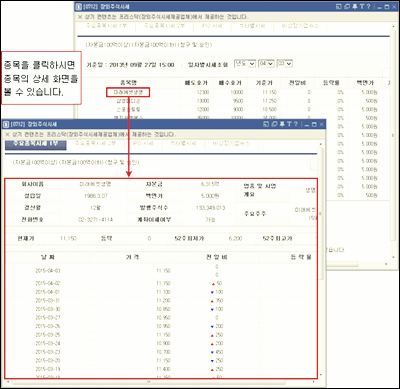The height and width of the screenshot is (389, 400).
Task: Select 주요종목시세 2부 tab in back window
Action: click(164, 26)
